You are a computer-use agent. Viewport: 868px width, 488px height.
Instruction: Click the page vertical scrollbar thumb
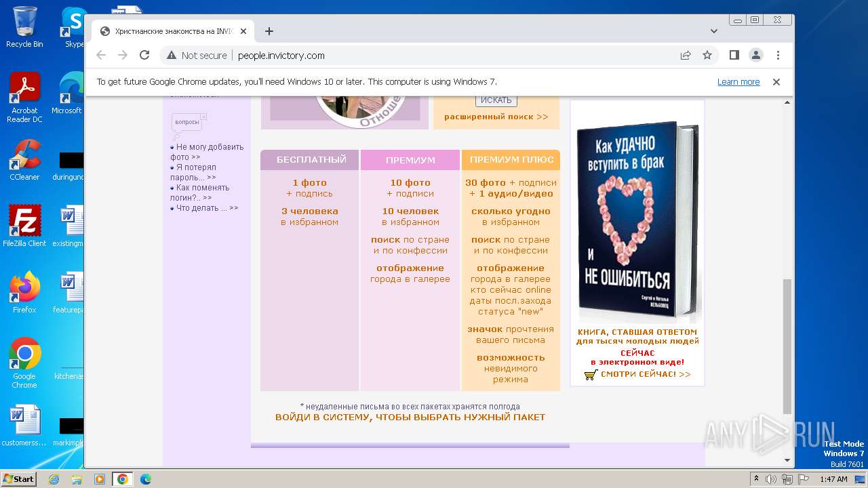coord(787,345)
